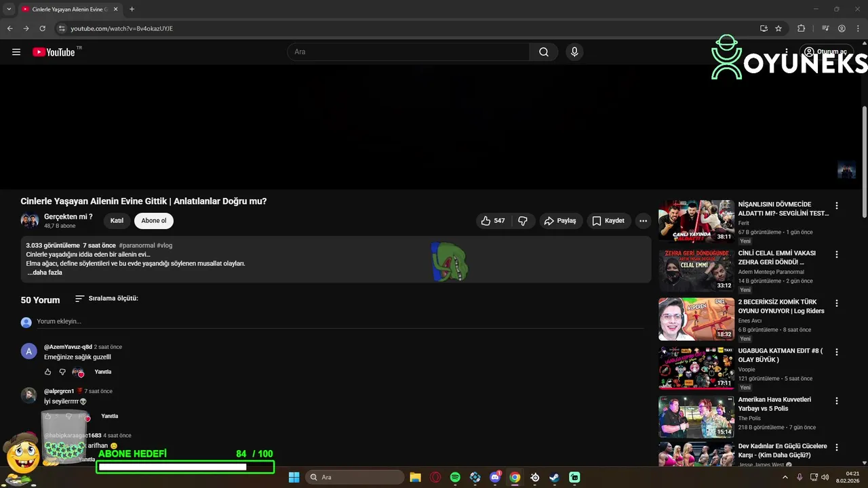This screenshot has width=868, height=488.
Task: Show hidden system tray icons chevron
Action: coord(785,477)
